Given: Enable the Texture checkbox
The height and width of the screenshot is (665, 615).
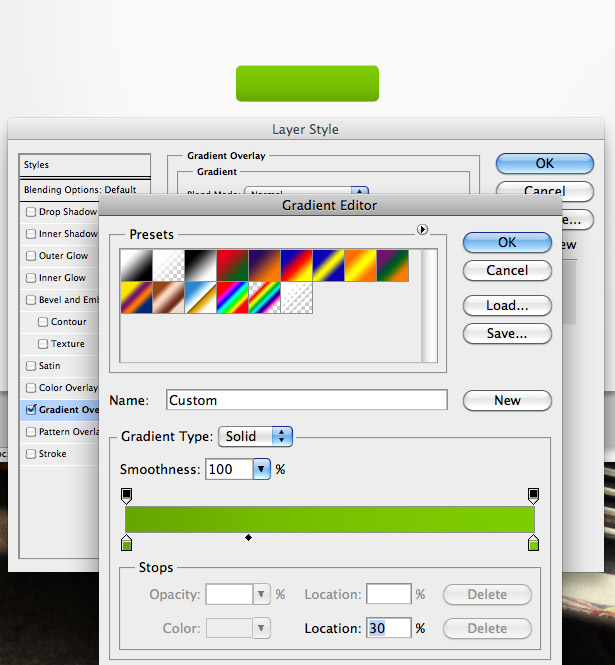Looking at the screenshot, I should [x=43, y=344].
